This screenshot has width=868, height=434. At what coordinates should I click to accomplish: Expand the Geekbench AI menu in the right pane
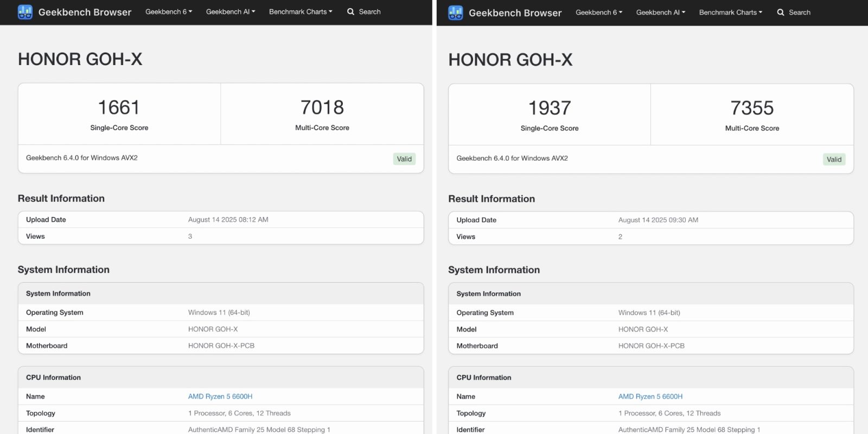coord(661,12)
